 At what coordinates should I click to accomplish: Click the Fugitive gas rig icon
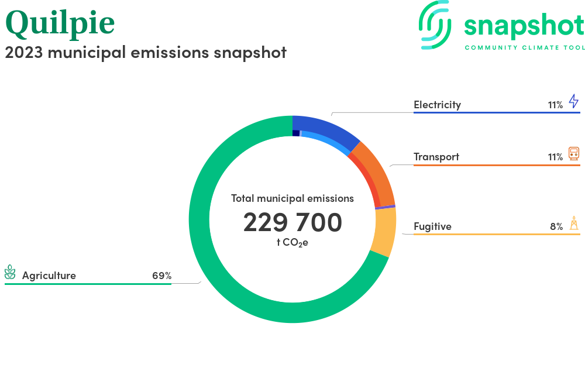point(573,223)
